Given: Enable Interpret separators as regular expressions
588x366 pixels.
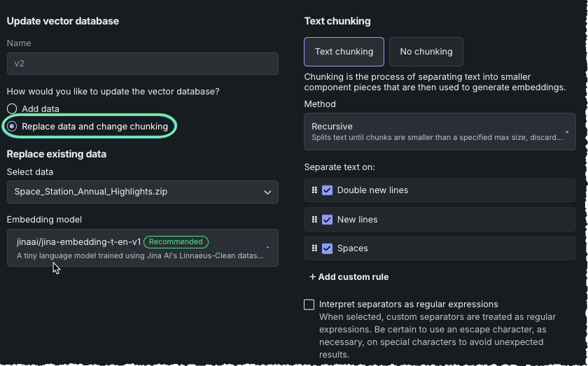Looking at the screenshot, I should [309, 304].
